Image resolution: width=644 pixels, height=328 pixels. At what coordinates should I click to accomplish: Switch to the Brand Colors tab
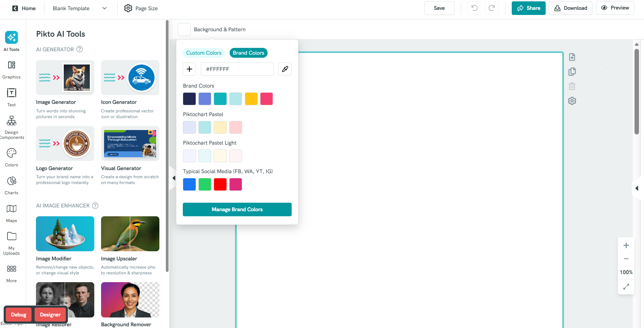tap(248, 53)
